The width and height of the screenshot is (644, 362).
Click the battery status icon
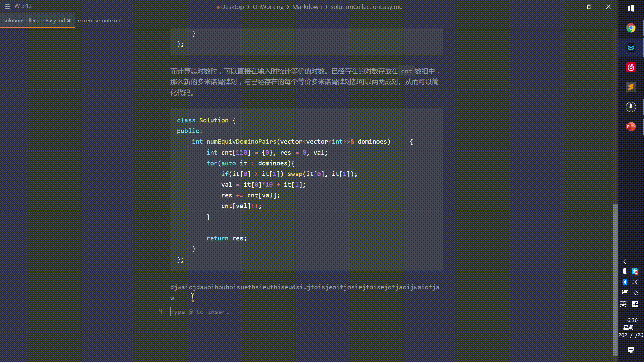click(x=625, y=292)
